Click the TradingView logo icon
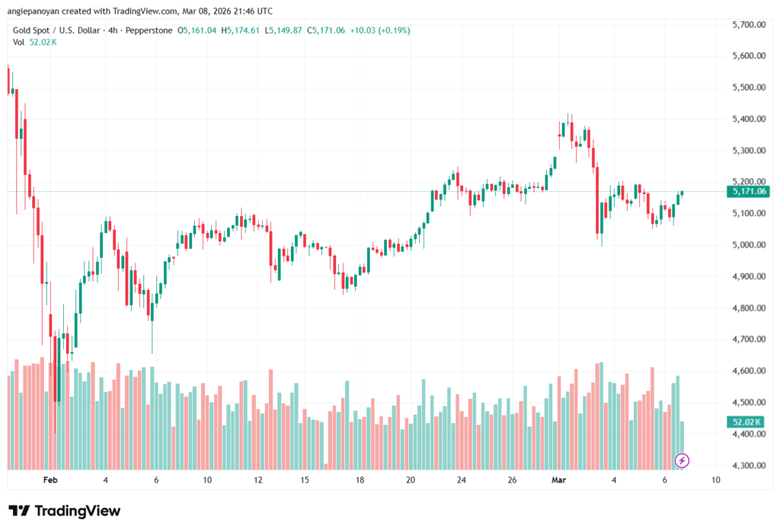Viewport: 780px width, 532px height. pos(21,511)
